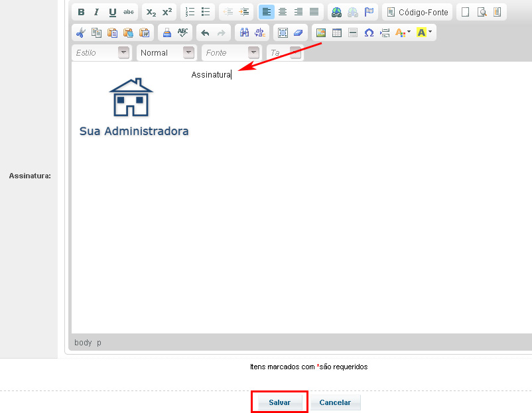
Task: Toggle bold formatting
Action: pos(81,12)
